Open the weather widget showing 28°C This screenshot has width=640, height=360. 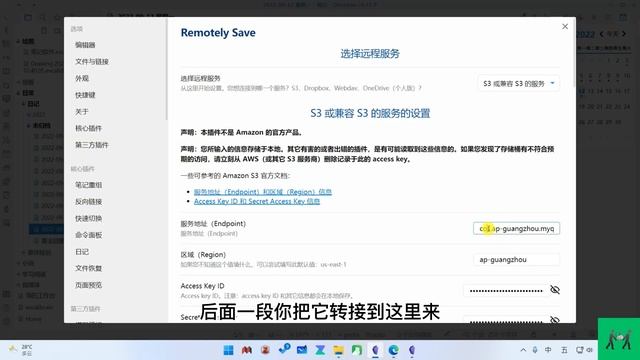21,350
